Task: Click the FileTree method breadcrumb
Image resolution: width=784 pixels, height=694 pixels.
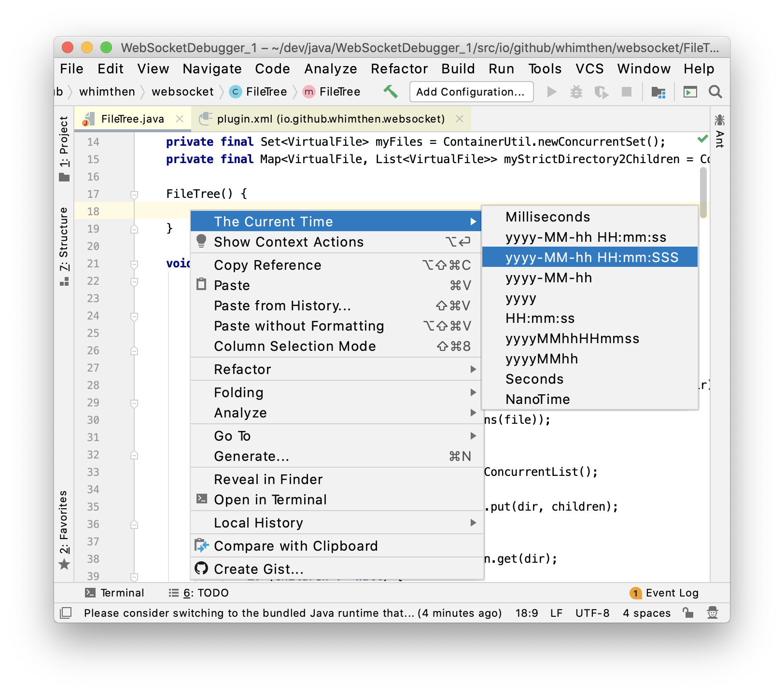Action: coord(332,92)
